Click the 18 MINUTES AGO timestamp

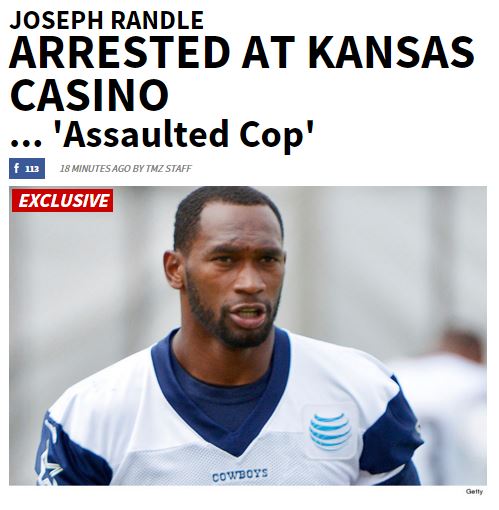click(95, 169)
